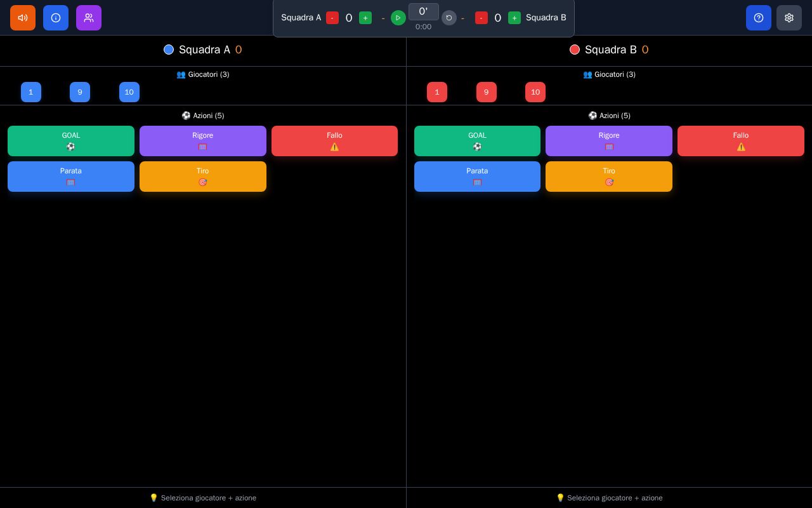This screenshot has height=508, width=812.
Task: Record a Rigore for Squadra B
Action: (609, 141)
